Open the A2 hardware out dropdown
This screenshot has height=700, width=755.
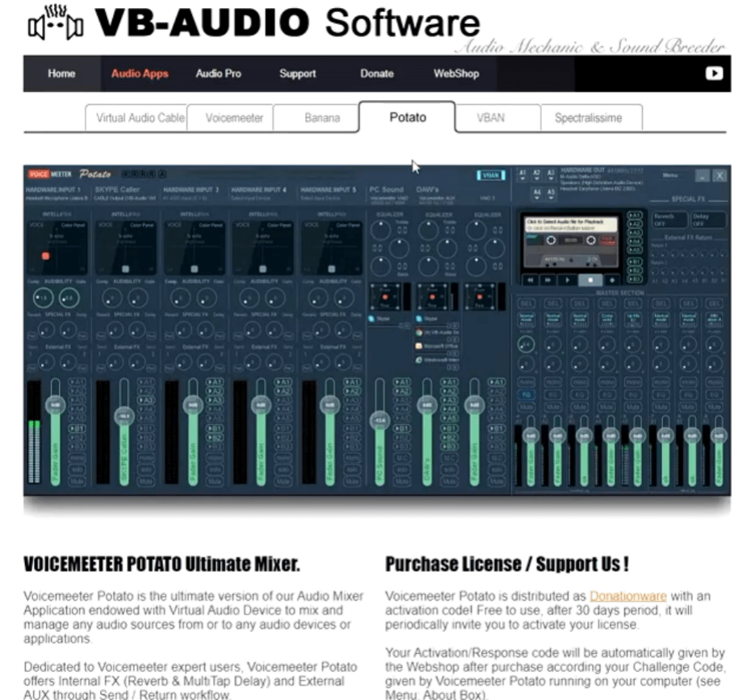(537, 175)
